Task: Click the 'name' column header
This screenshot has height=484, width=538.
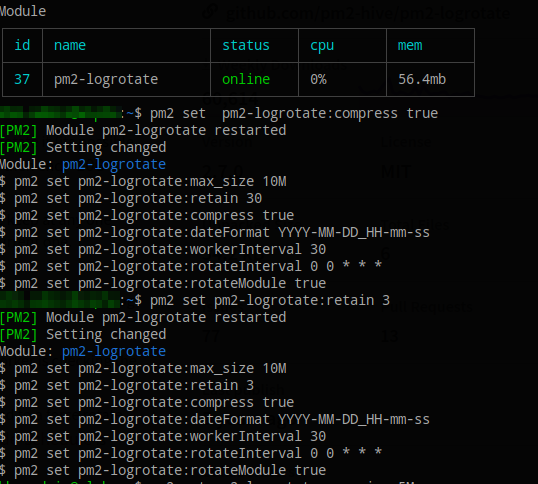Action: click(x=70, y=45)
